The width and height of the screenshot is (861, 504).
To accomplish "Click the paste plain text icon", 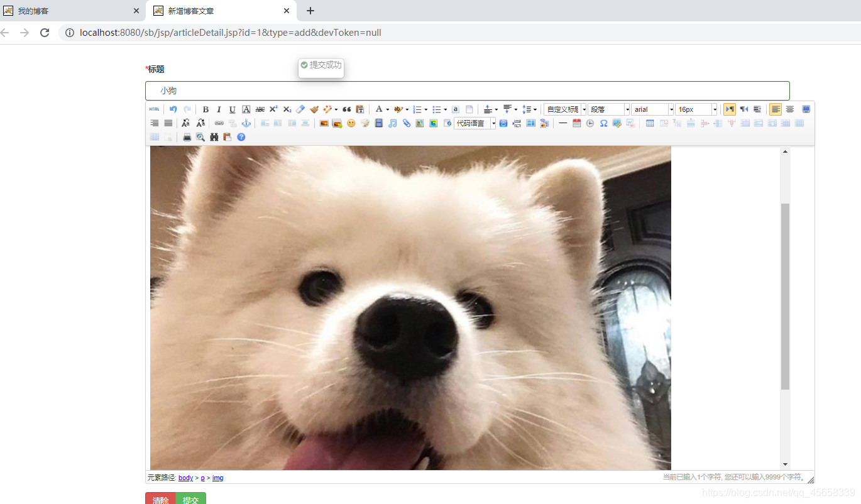I will (x=360, y=109).
